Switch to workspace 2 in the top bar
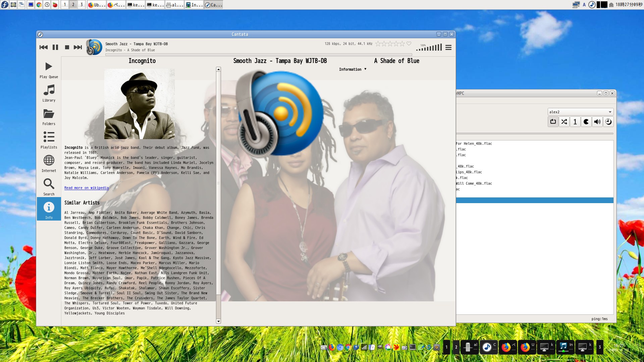644x362 pixels. [x=73, y=5]
